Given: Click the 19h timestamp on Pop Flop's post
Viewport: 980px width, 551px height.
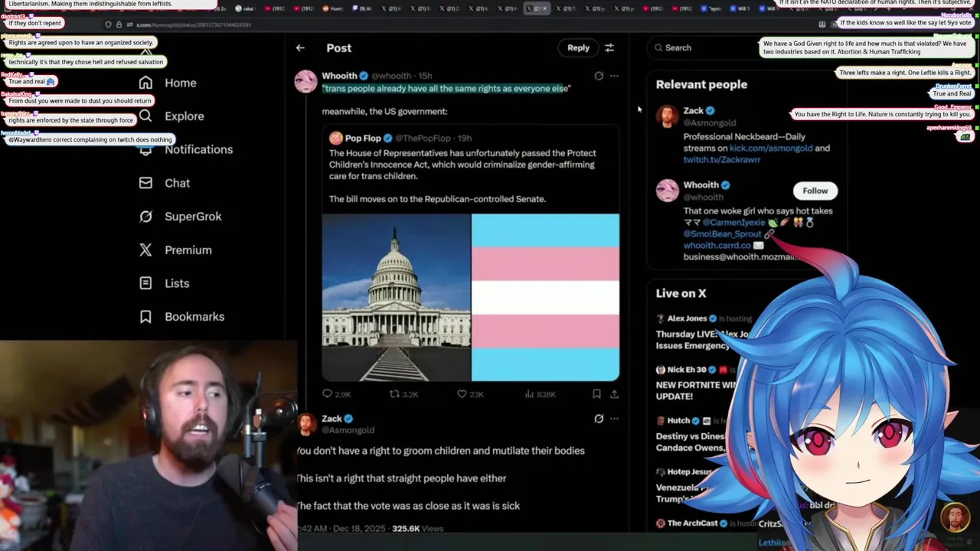Looking at the screenshot, I should pyautogui.click(x=465, y=139).
